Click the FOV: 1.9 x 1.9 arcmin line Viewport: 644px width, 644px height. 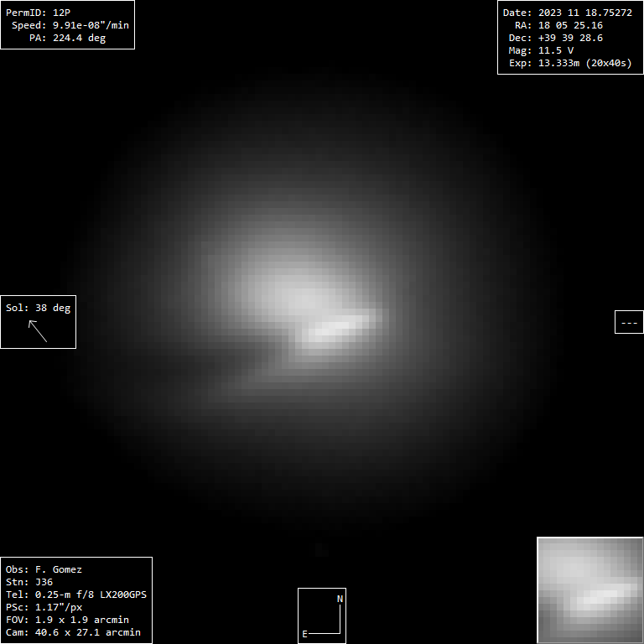coord(67,620)
